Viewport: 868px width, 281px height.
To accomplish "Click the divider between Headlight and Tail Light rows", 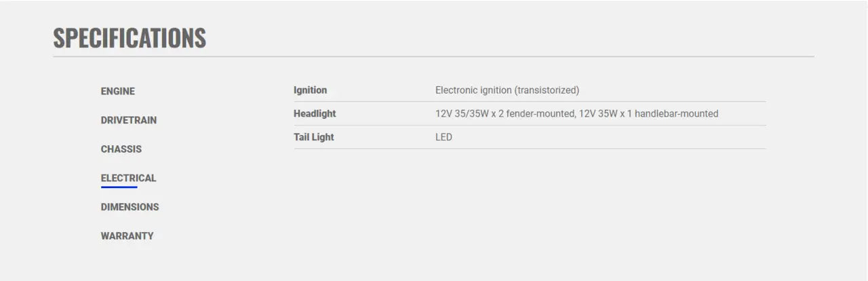I will [x=530, y=126].
